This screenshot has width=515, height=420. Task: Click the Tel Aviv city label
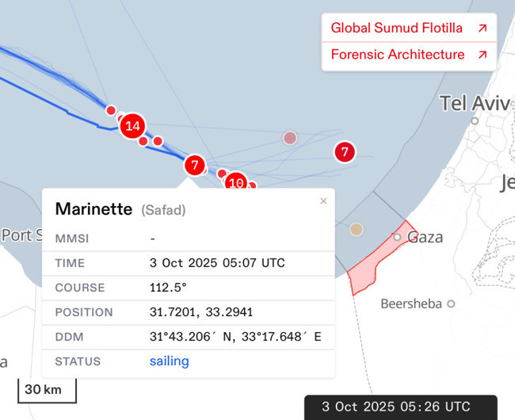tap(477, 104)
